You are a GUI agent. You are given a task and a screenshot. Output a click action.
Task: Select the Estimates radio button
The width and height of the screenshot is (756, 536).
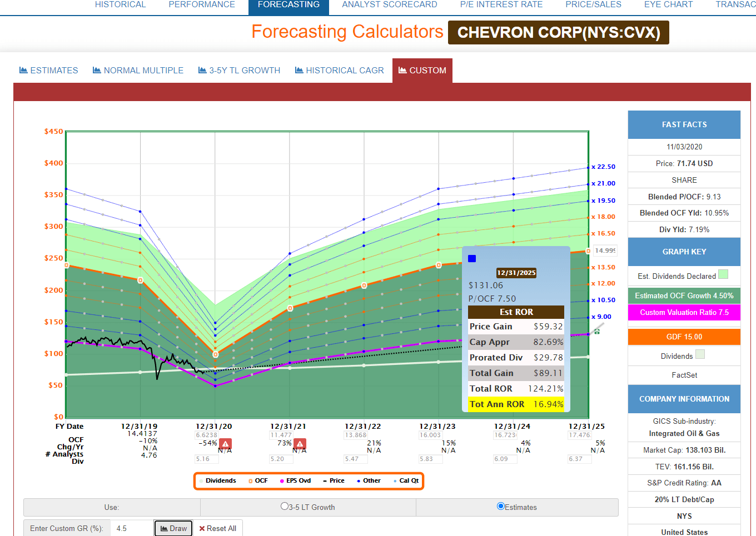coord(501,506)
